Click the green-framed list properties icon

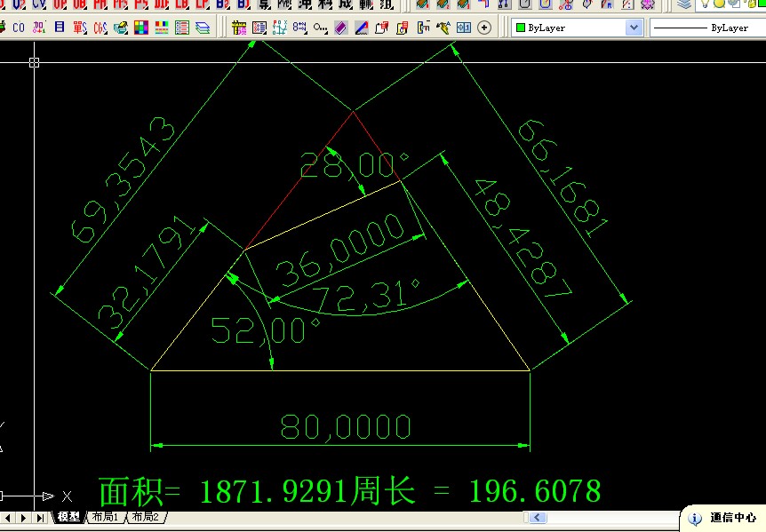pyautogui.click(x=182, y=28)
